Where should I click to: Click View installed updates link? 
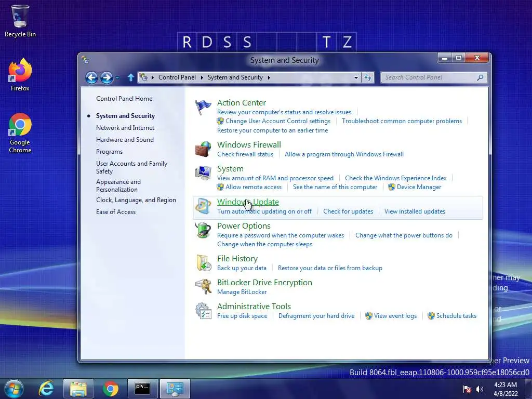pos(415,211)
